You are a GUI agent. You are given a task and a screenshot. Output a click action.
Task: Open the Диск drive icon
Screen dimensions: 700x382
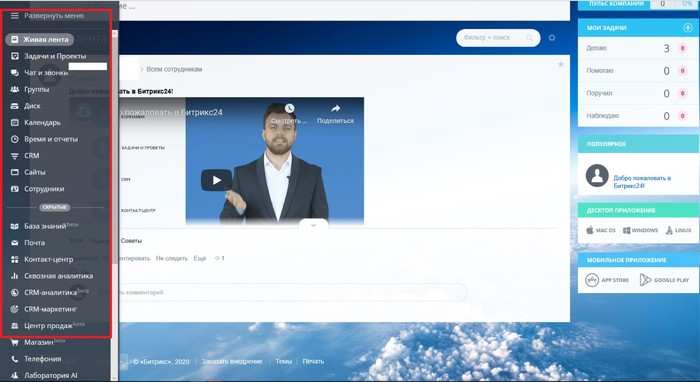[x=15, y=106]
